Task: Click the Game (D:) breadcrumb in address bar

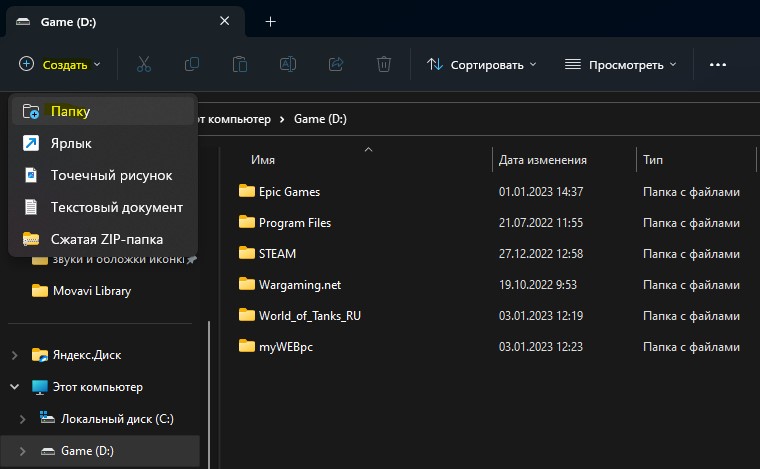Action: point(320,119)
